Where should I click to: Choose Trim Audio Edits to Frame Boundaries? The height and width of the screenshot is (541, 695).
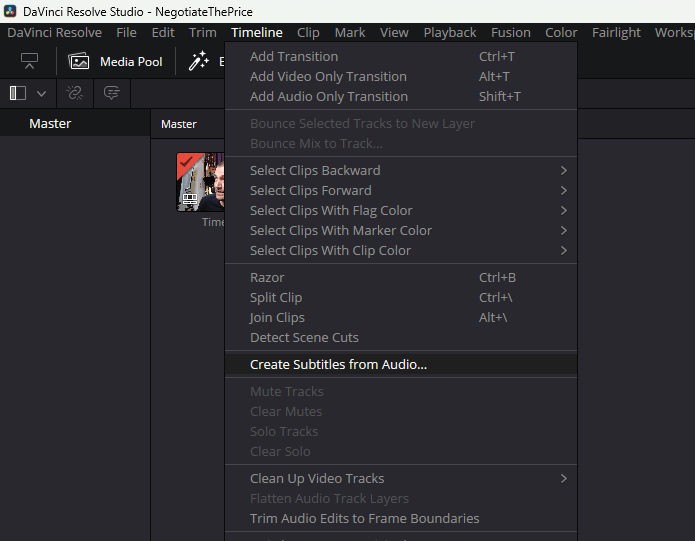point(401,518)
